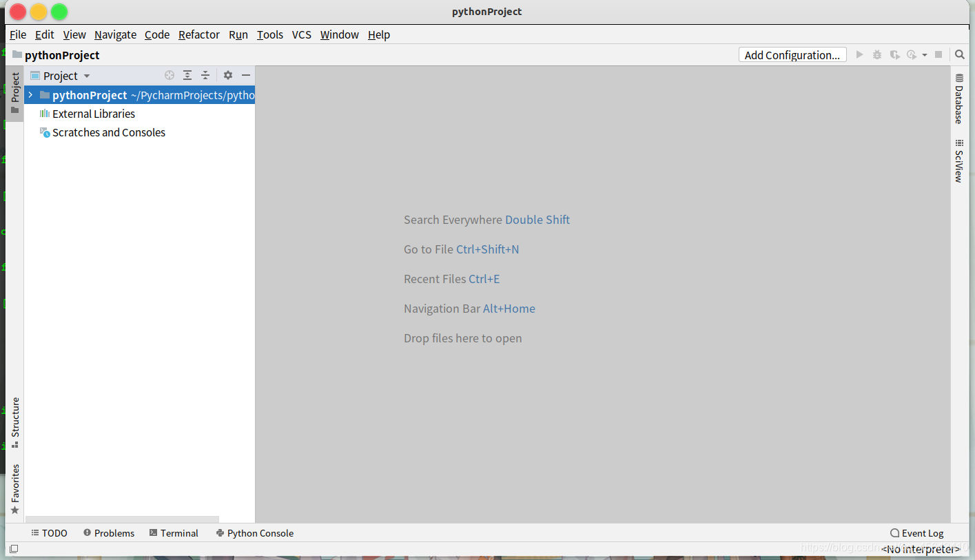Click the Select Opened File crosshair icon
975x560 pixels.
170,75
